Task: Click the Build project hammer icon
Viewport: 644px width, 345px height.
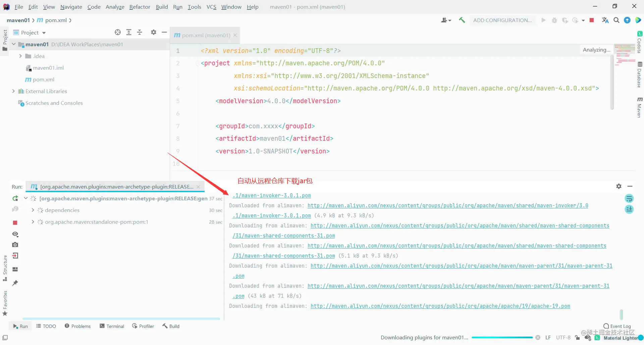Action: coord(462,20)
